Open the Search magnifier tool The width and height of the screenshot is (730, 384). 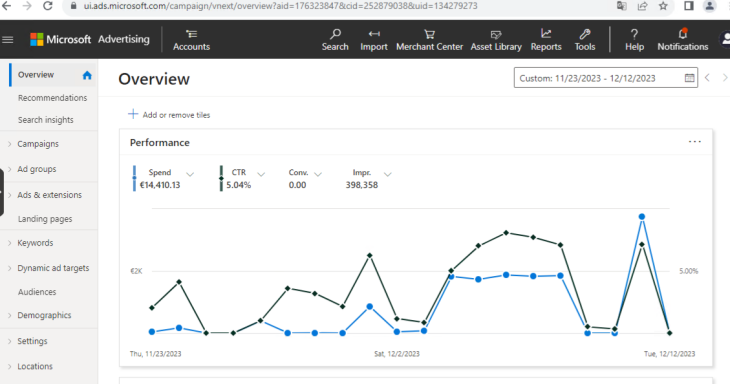(x=335, y=34)
